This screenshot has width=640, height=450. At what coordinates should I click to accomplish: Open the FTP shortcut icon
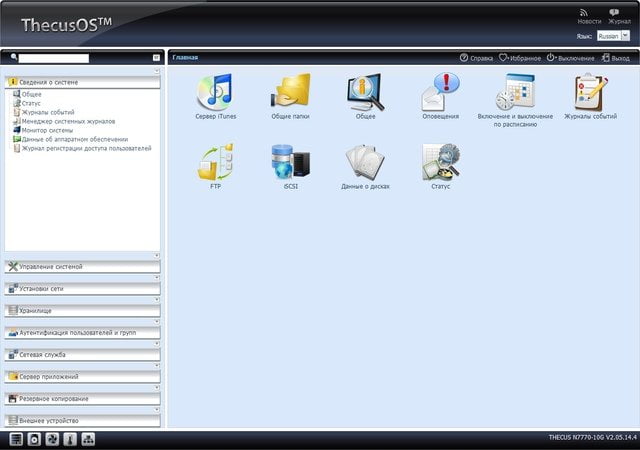216,162
